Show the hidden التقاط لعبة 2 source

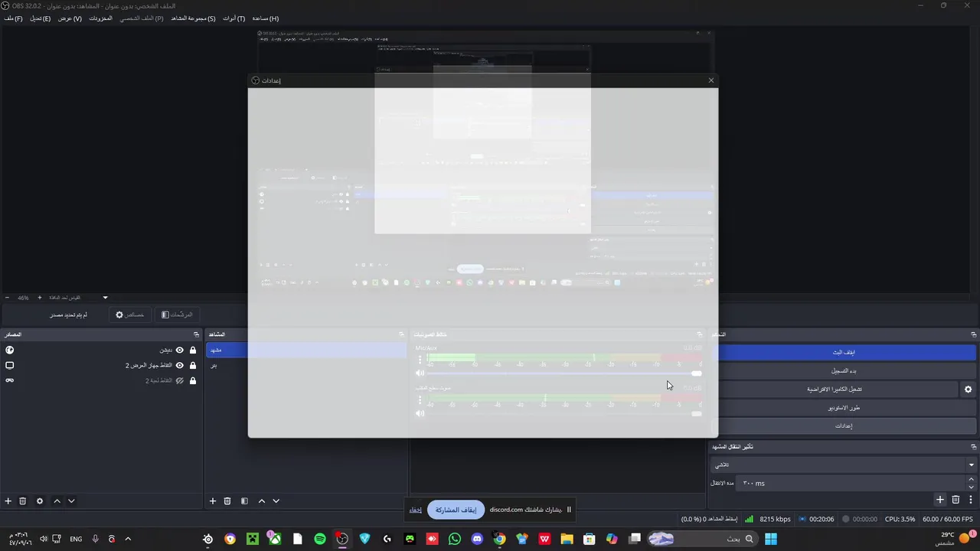(180, 381)
